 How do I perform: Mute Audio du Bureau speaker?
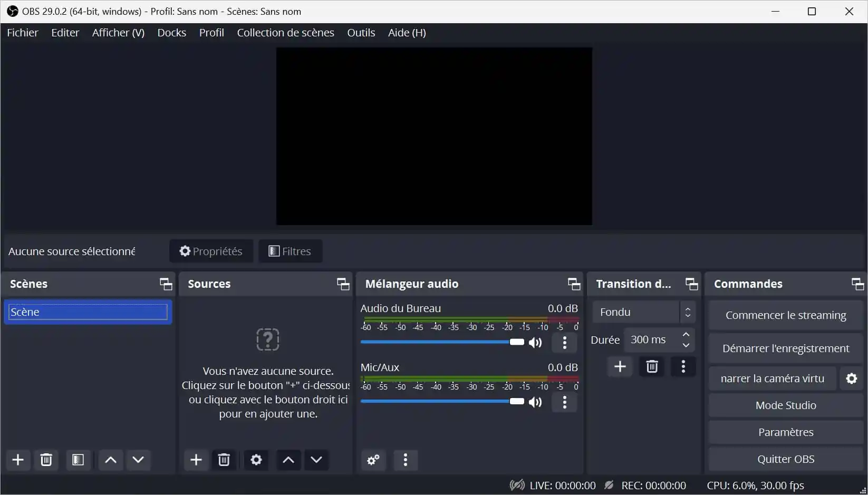pos(535,343)
